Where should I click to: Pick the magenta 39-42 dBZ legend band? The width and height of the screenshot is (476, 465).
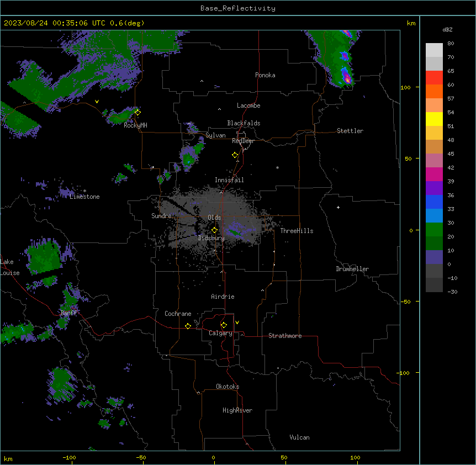(434, 174)
